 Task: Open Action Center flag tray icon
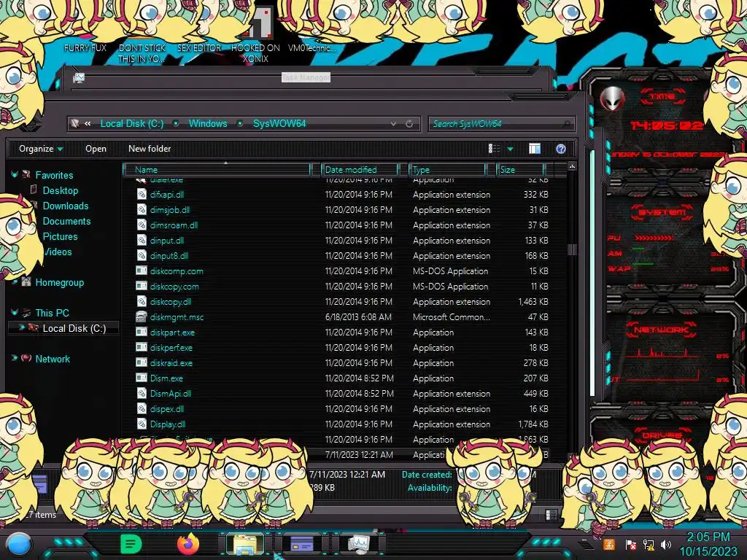point(630,544)
